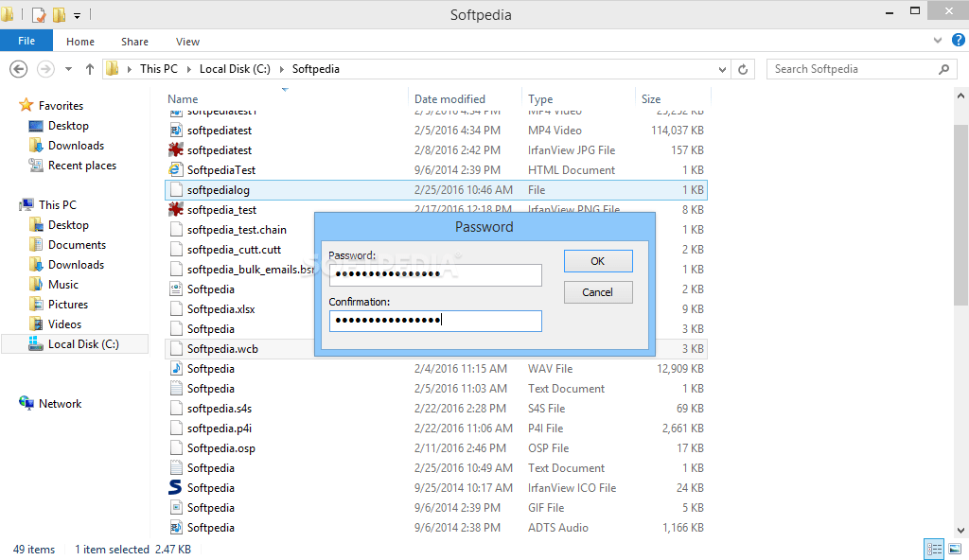This screenshot has width=969, height=560.
Task: Expand the quick access toolbar customization arrow
Action: tap(78, 14)
